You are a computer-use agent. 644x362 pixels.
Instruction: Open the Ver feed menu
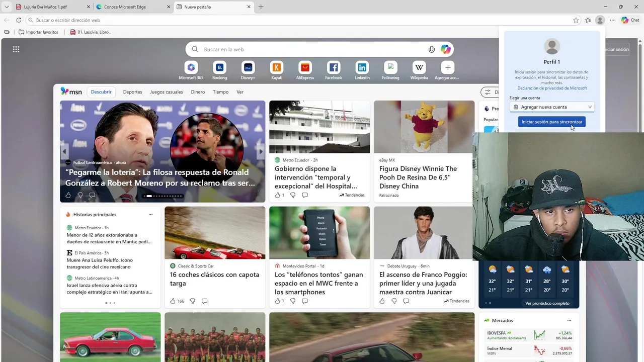[240, 92]
